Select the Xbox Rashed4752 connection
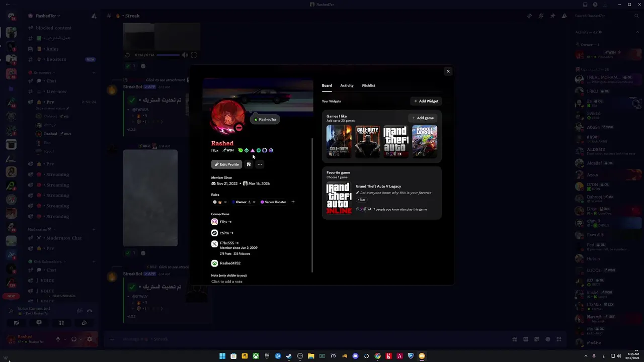The width and height of the screenshot is (644, 362). click(226, 263)
